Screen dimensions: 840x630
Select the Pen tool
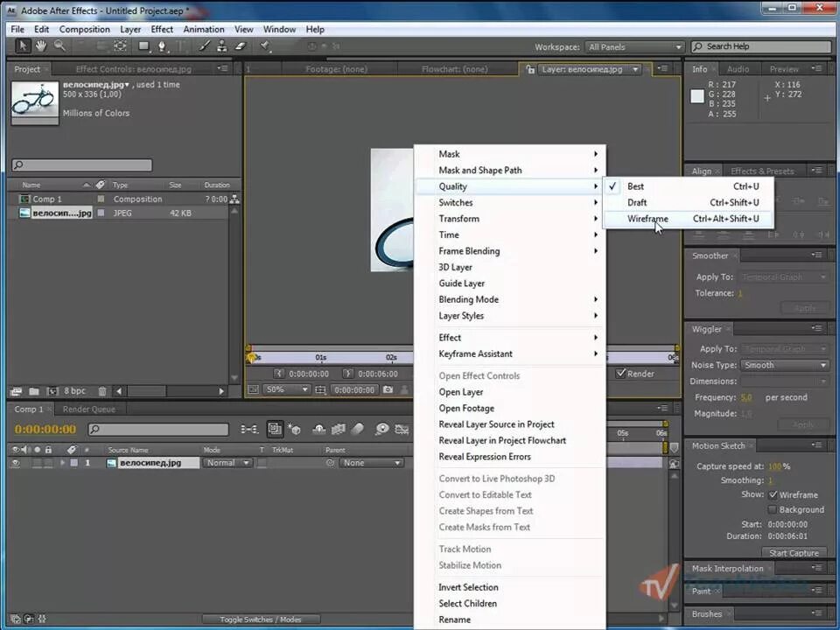(161, 46)
